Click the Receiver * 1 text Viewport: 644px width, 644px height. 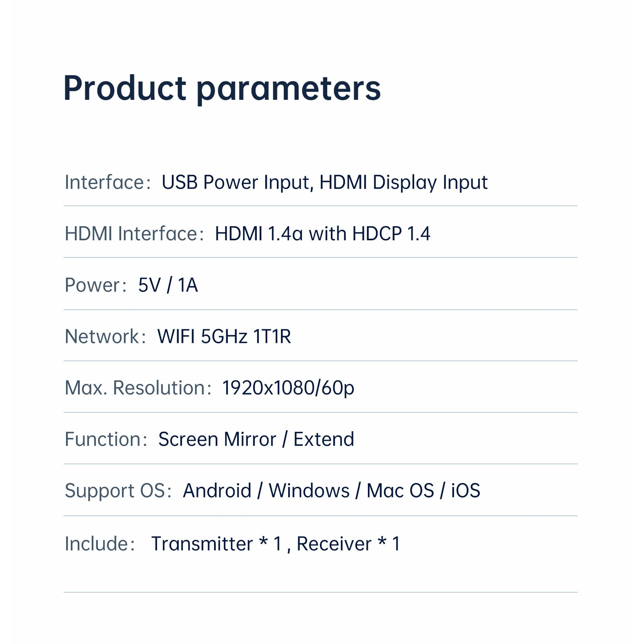coord(348,544)
